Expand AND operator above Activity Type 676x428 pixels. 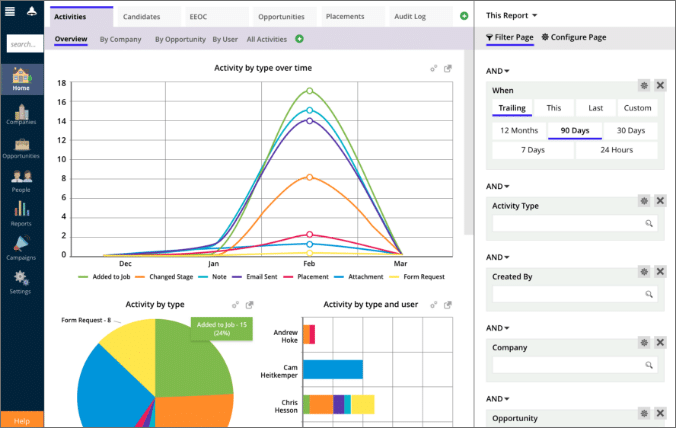click(498, 187)
